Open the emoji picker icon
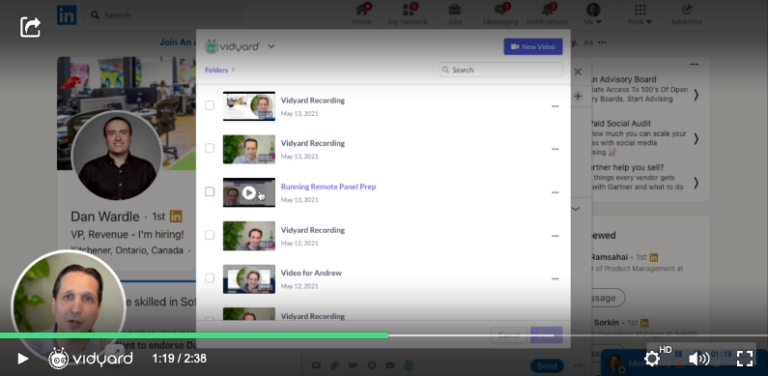This screenshot has width=768, height=376. click(x=371, y=365)
